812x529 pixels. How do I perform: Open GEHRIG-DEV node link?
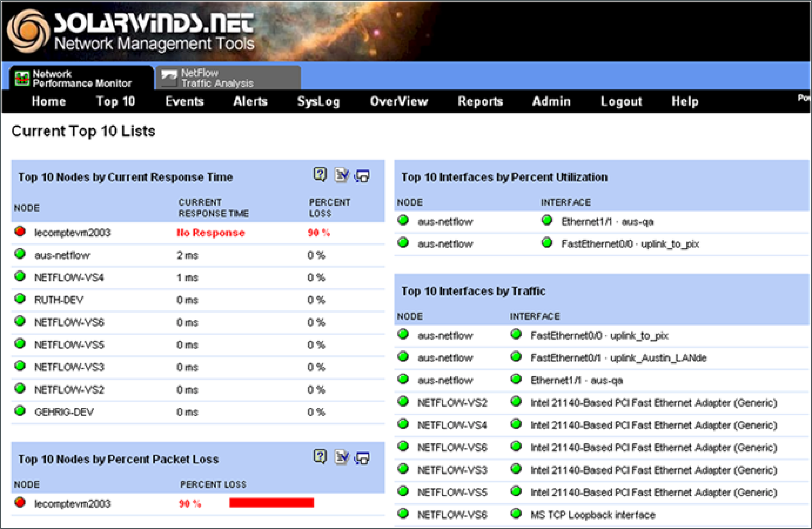[64, 412]
